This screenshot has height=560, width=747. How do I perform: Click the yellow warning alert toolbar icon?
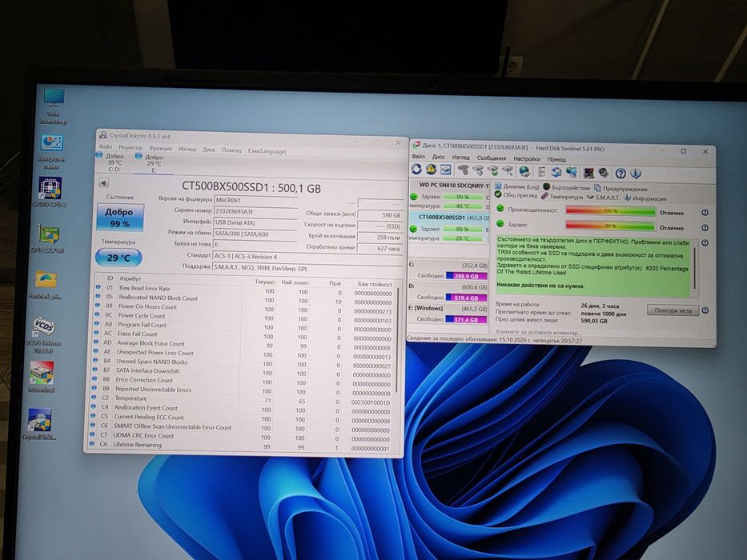(431, 170)
